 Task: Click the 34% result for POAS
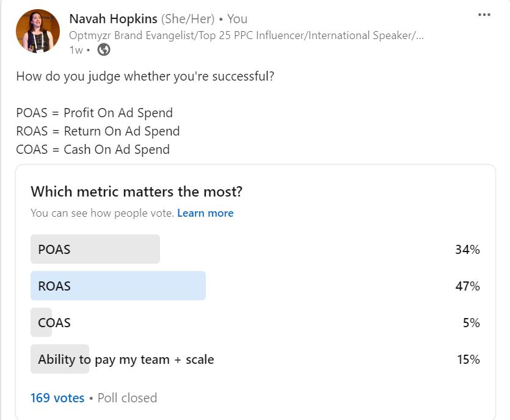tap(467, 250)
